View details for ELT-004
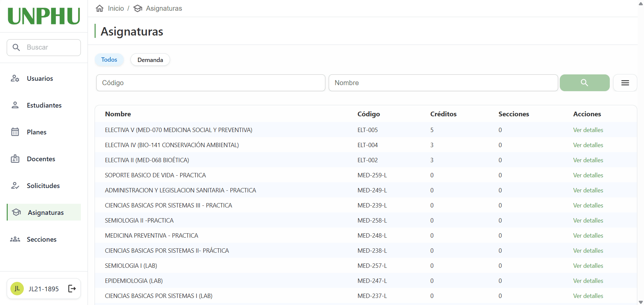Viewport: 644px width, 305px height. click(x=588, y=145)
